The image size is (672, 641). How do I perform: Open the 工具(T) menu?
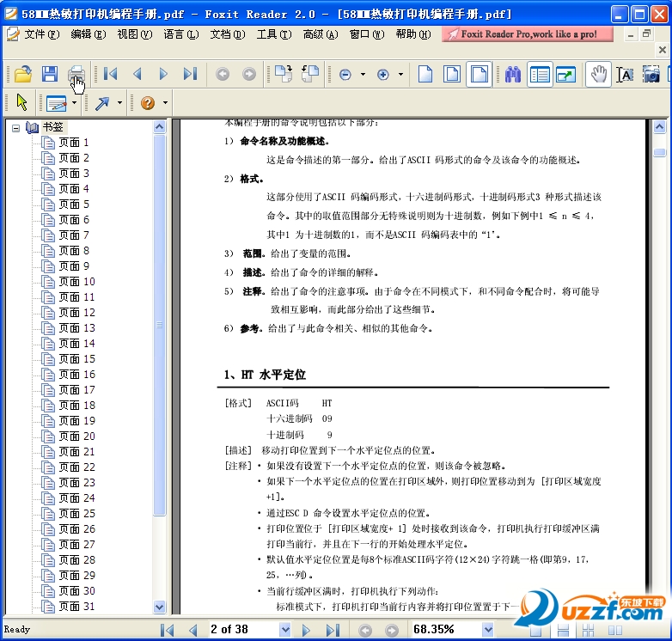(273, 34)
